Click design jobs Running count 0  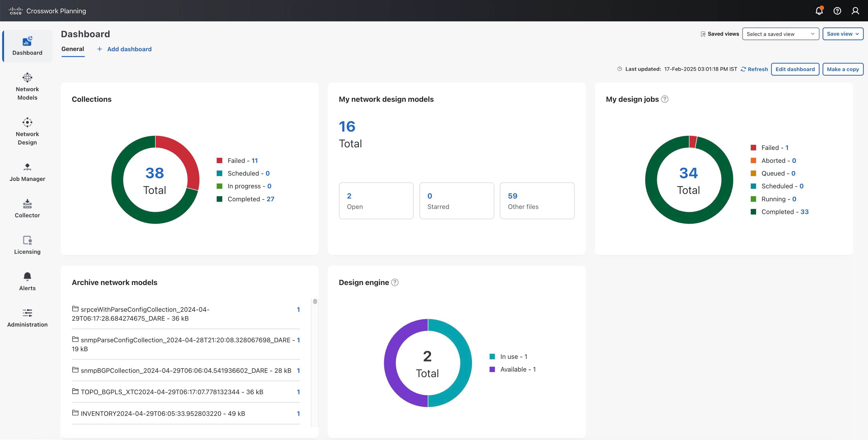tap(794, 199)
